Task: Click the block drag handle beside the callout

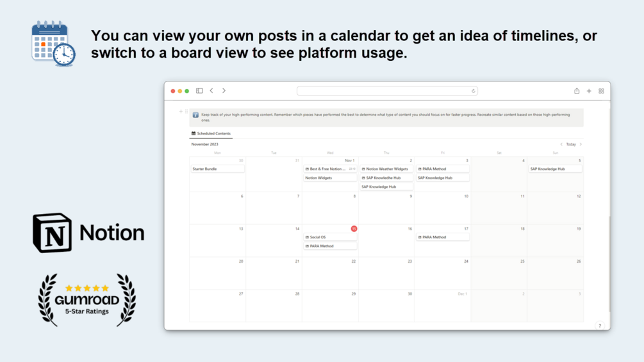Action: click(x=186, y=111)
